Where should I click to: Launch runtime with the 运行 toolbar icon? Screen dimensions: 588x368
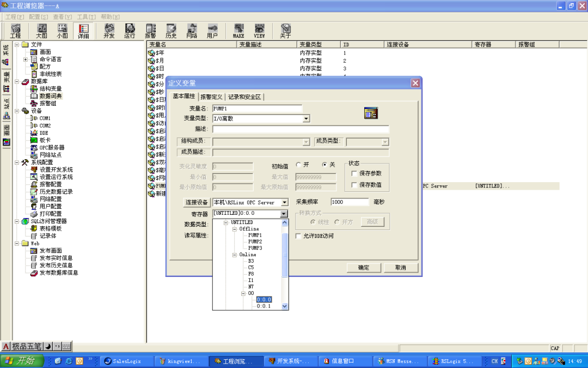130,30
